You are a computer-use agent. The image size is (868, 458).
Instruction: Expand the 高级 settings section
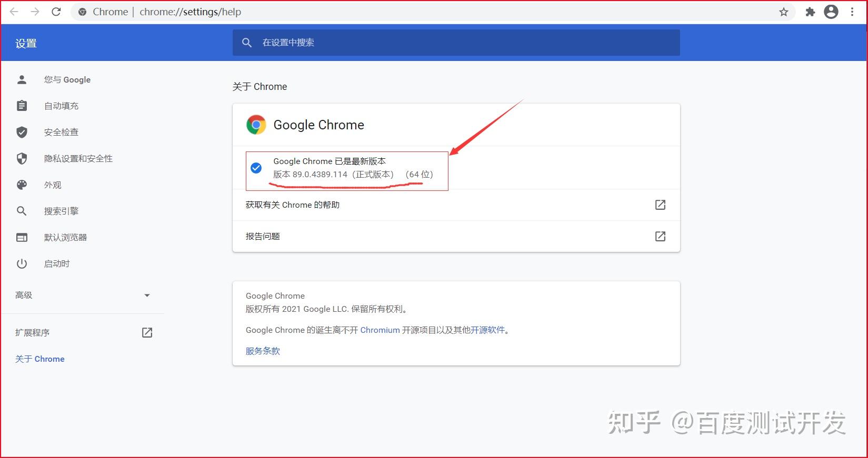pyautogui.click(x=83, y=295)
